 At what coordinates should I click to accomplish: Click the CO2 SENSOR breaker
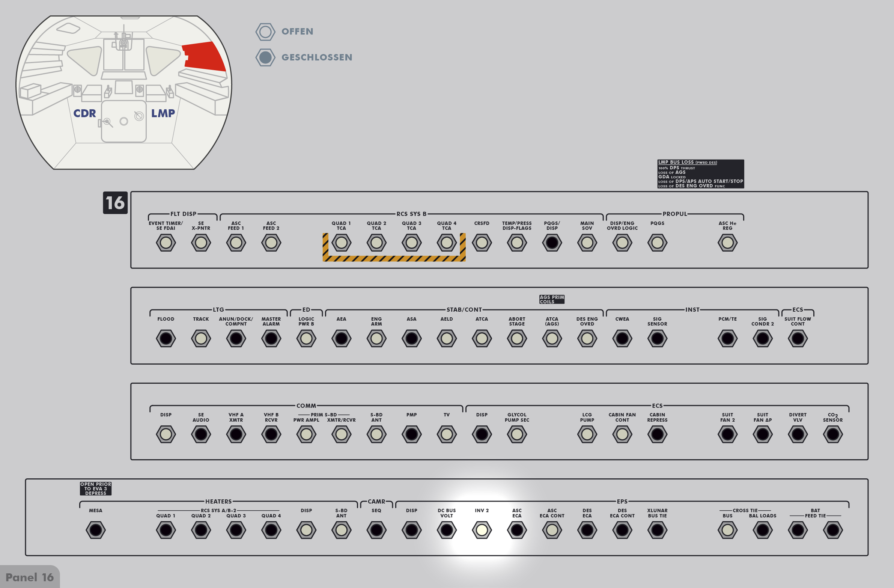(x=833, y=434)
